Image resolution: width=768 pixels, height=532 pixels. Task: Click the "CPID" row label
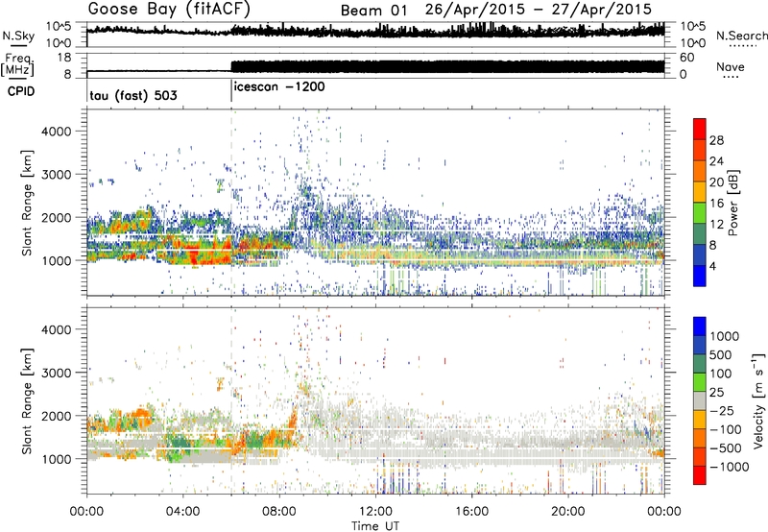tap(21, 91)
